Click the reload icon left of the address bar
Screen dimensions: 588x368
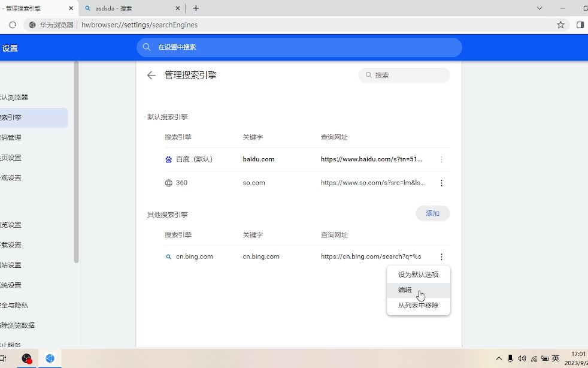click(12, 25)
